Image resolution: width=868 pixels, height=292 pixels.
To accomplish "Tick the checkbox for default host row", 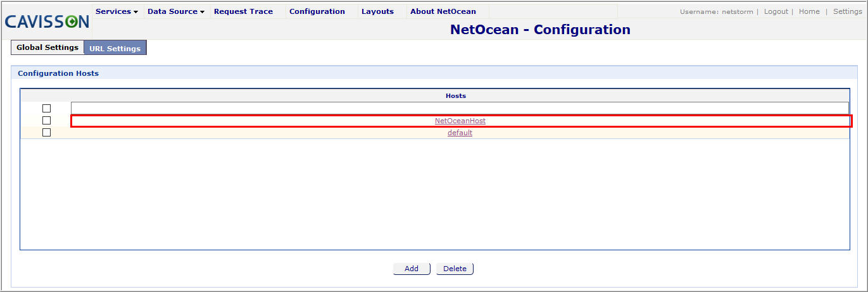I will (46, 132).
